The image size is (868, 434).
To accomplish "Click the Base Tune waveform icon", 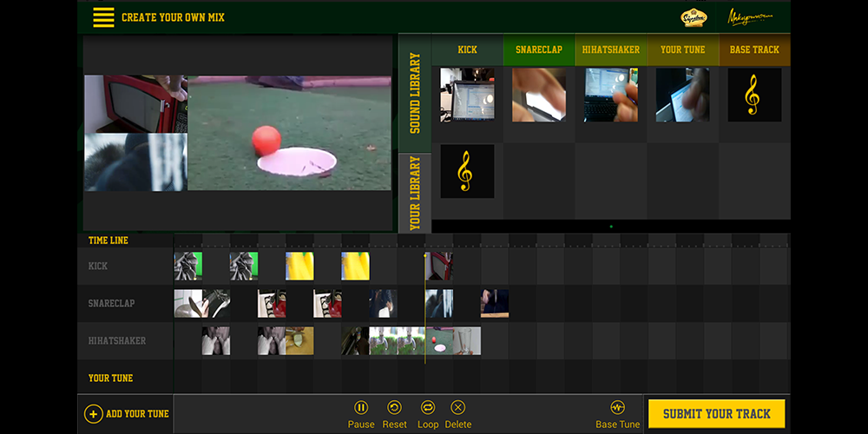I will [x=617, y=408].
